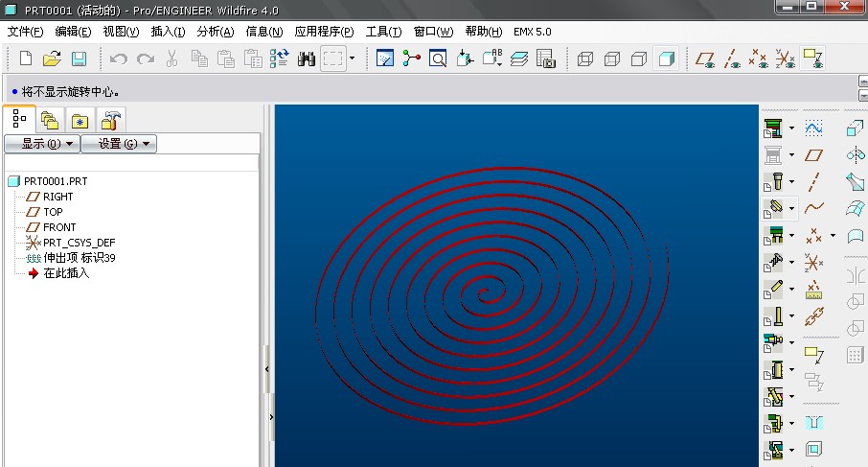Open the 显示(O) dropdown
The width and height of the screenshot is (868, 467).
(42, 144)
